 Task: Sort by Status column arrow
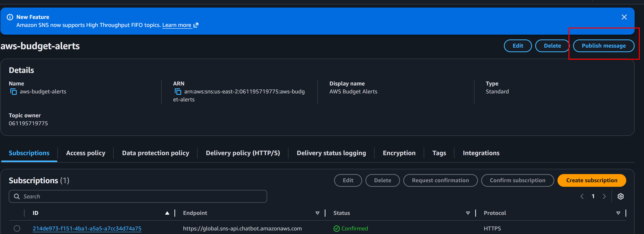coord(468,213)
